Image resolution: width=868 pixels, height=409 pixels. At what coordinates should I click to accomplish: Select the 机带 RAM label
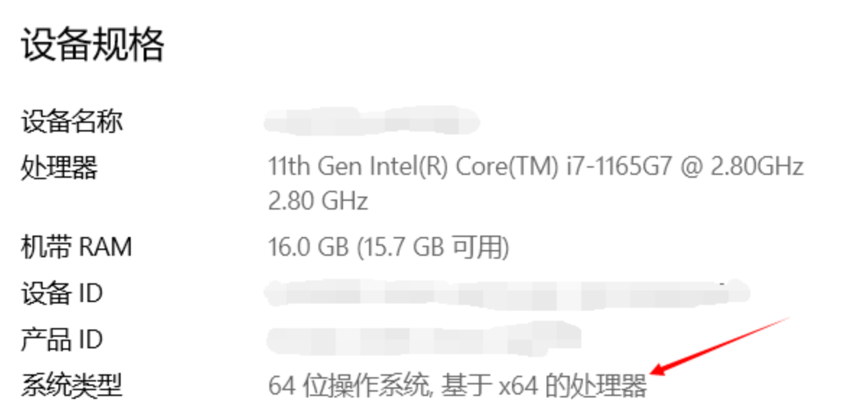[x=76, y=248]
